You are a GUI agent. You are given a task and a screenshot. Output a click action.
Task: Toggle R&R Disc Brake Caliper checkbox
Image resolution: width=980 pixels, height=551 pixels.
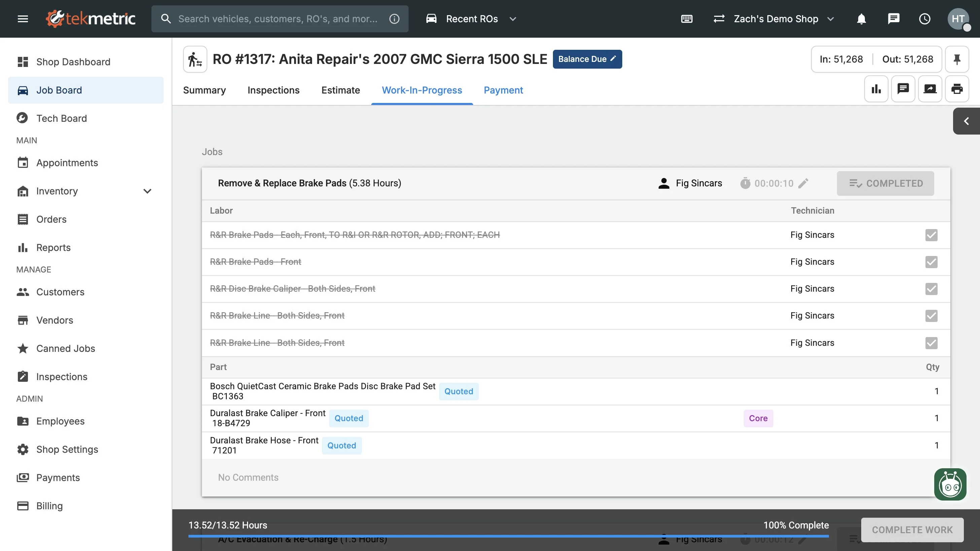931,289
